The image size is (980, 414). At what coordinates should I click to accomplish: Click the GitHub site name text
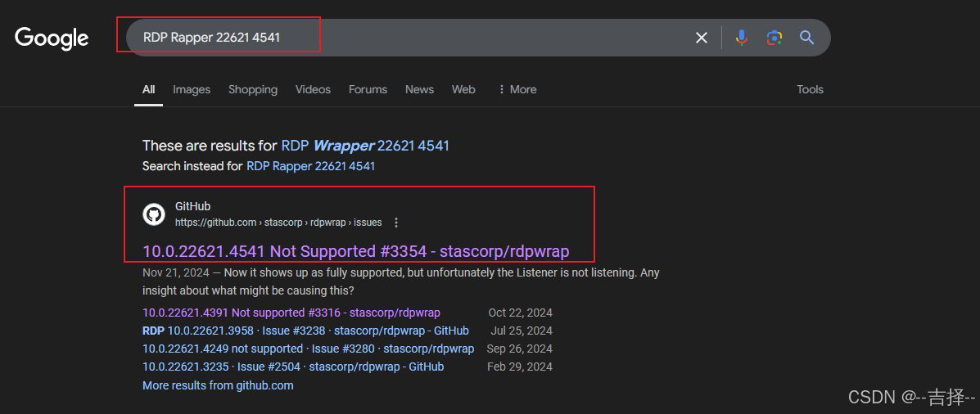[192, 206]
